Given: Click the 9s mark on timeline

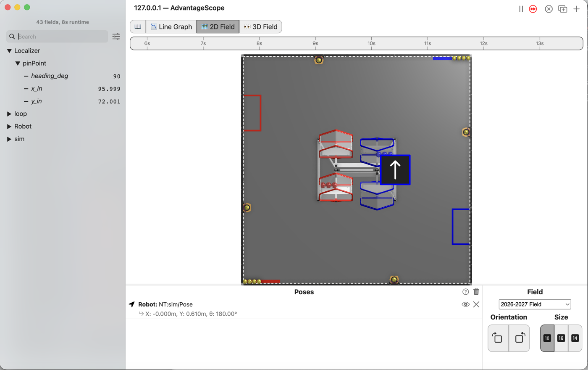Looking at the screenshot, I should 315,43.
